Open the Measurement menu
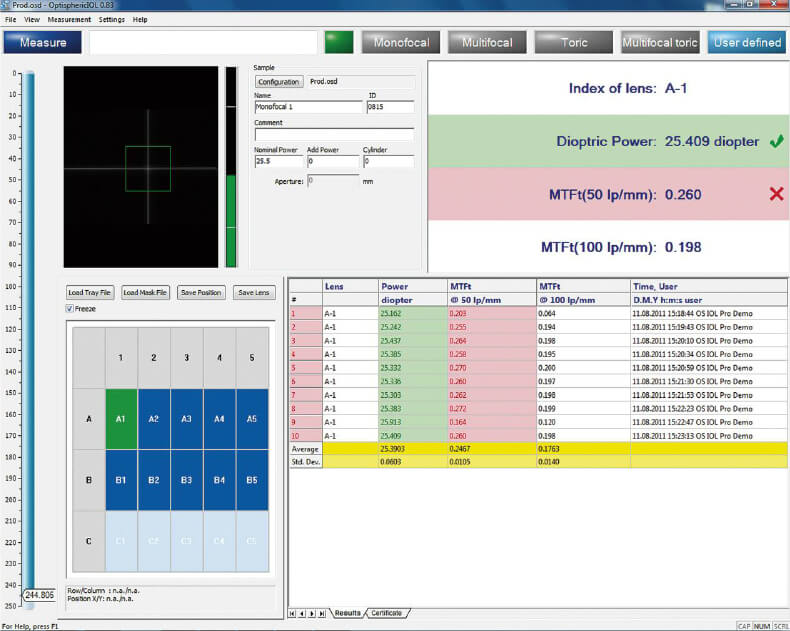 (x=69, y=19)
